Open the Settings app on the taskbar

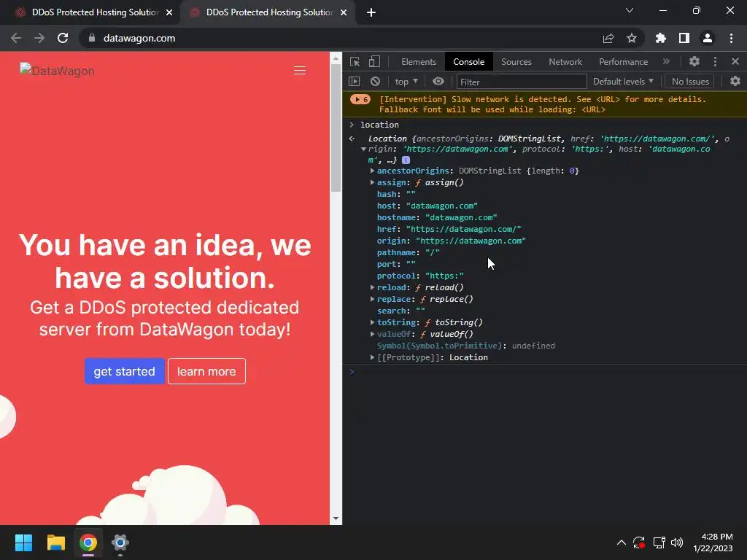coord(120,542)
